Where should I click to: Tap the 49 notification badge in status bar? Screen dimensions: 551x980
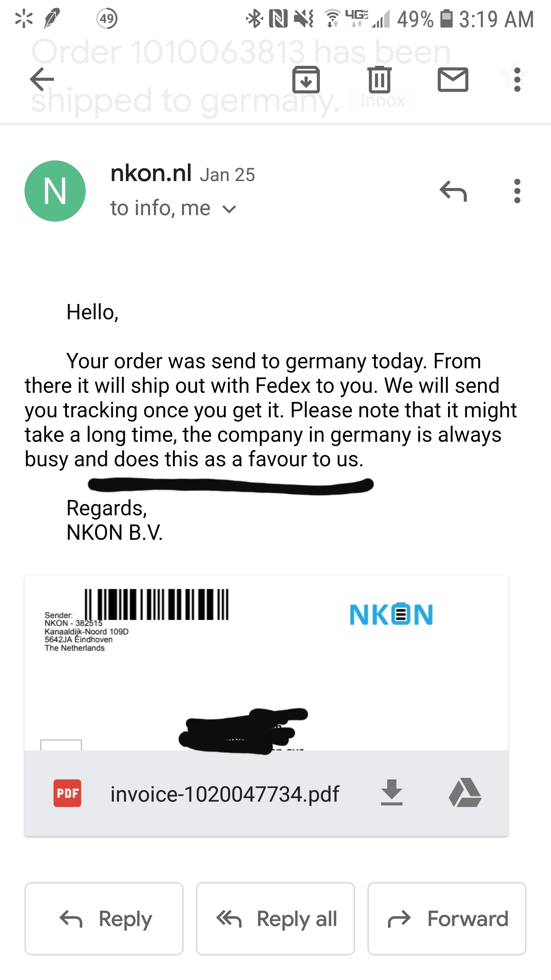pos(107,19)
